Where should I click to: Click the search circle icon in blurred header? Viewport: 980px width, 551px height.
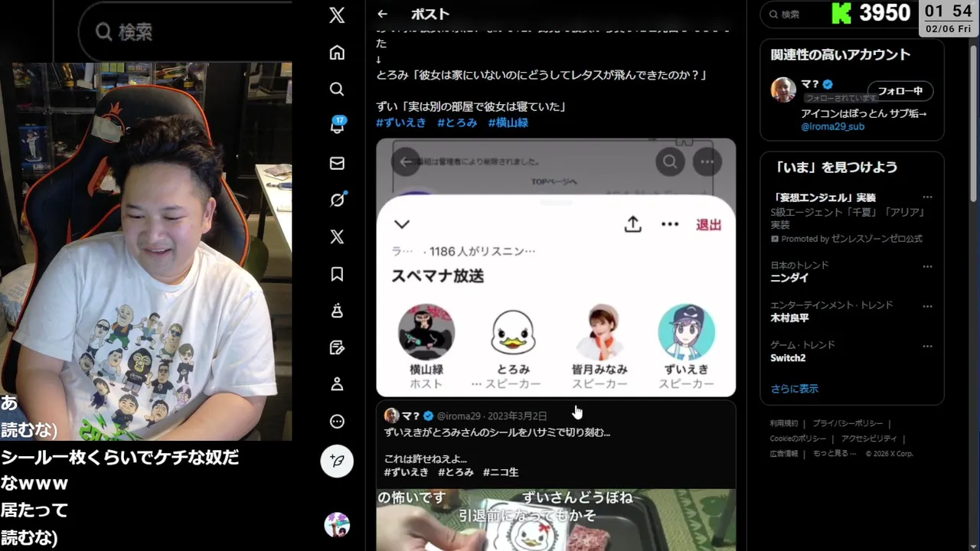(670, 161)
